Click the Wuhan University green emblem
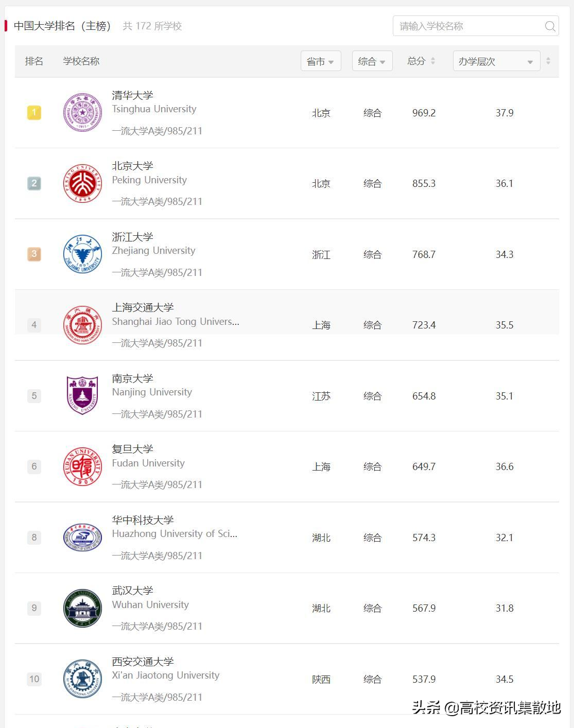The width and height of the screenshot is (574, 728). 82,608
